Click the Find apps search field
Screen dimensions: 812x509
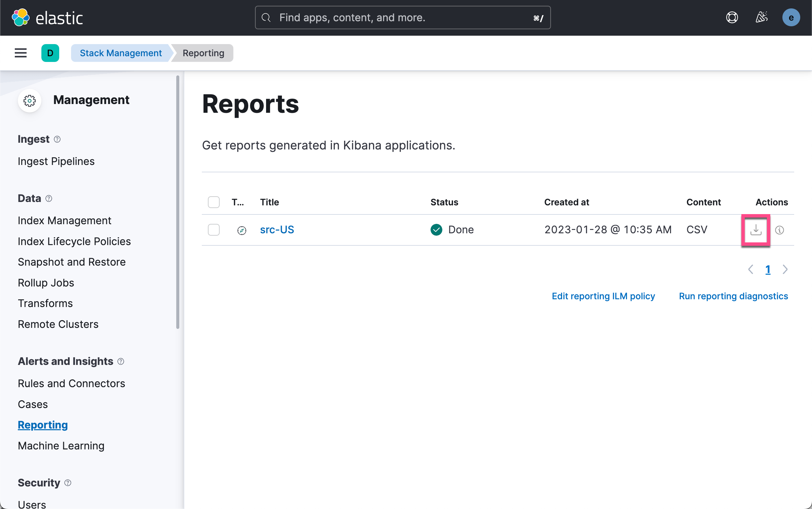(x=402, y=18)
